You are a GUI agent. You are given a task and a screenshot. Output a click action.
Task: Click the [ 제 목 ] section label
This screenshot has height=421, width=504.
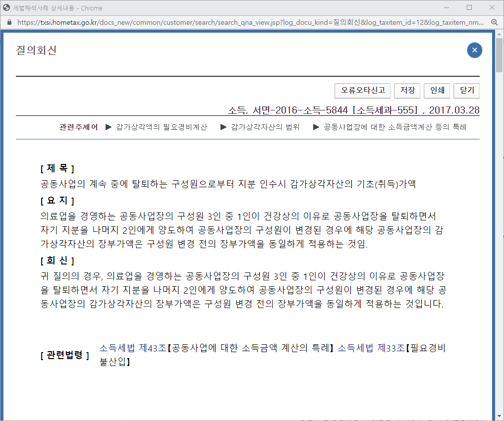57,168
